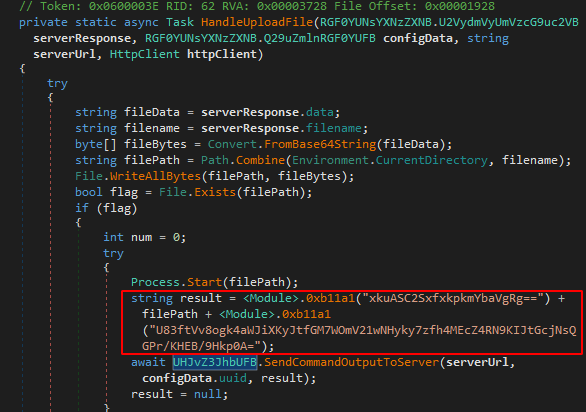Click the uuid property of configData

pyautogui.click(x=232, y=378)
